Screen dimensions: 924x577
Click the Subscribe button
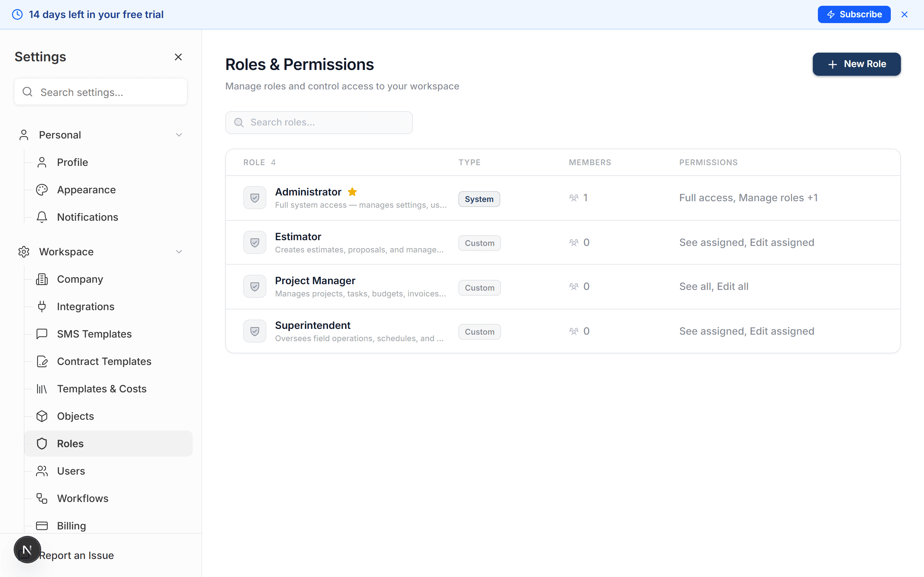(854, 14)
